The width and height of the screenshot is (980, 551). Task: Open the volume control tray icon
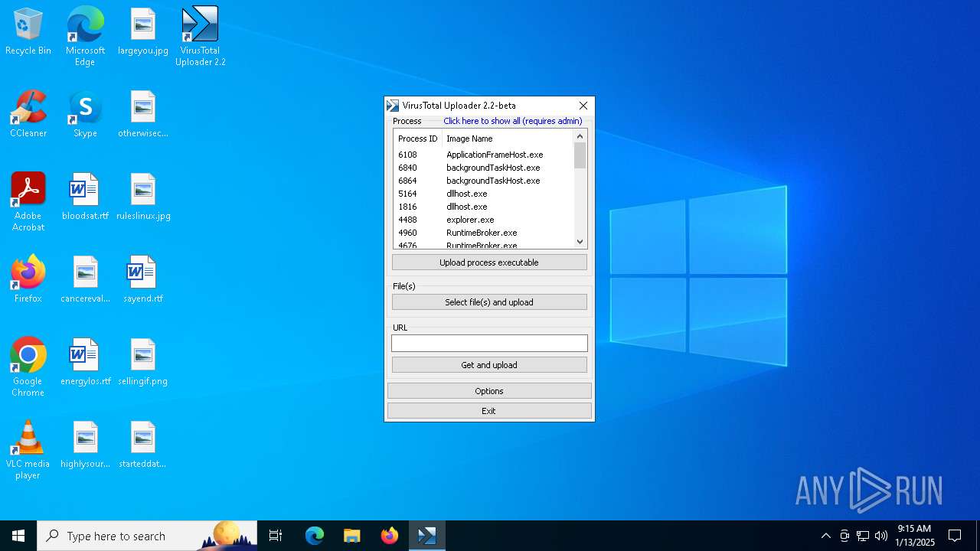881,536
